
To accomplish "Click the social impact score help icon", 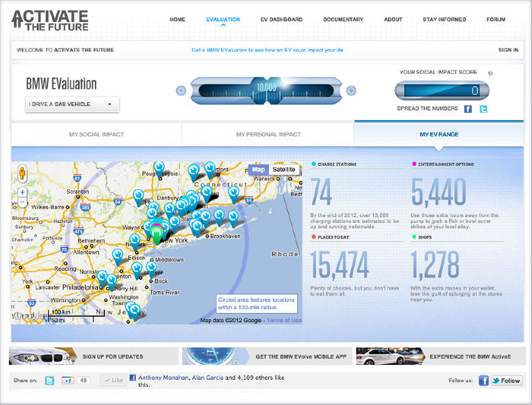I will point(490,73).
